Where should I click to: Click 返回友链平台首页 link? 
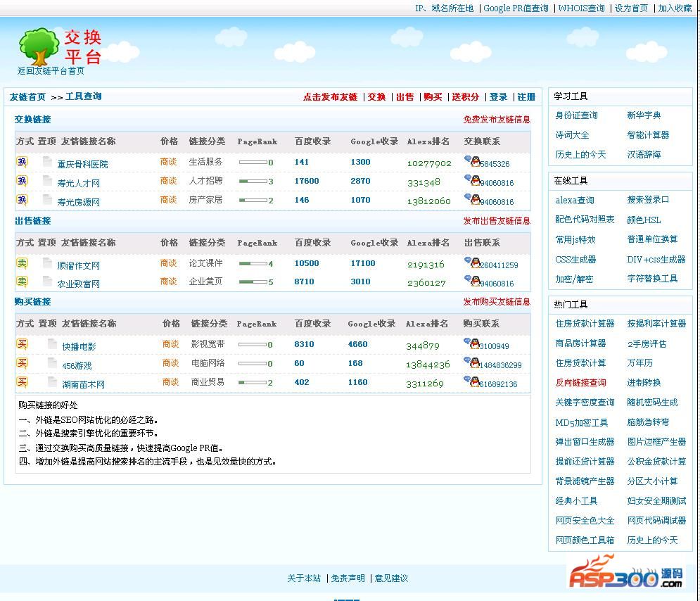[x=51, y=70]
